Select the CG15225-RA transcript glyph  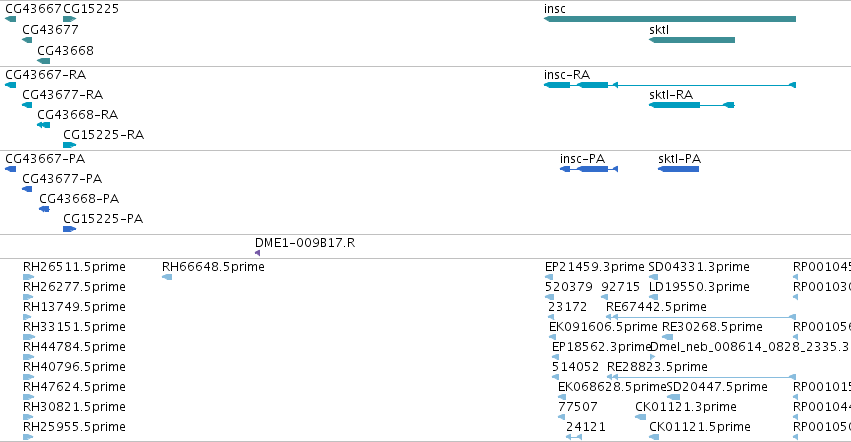point(69,145)
